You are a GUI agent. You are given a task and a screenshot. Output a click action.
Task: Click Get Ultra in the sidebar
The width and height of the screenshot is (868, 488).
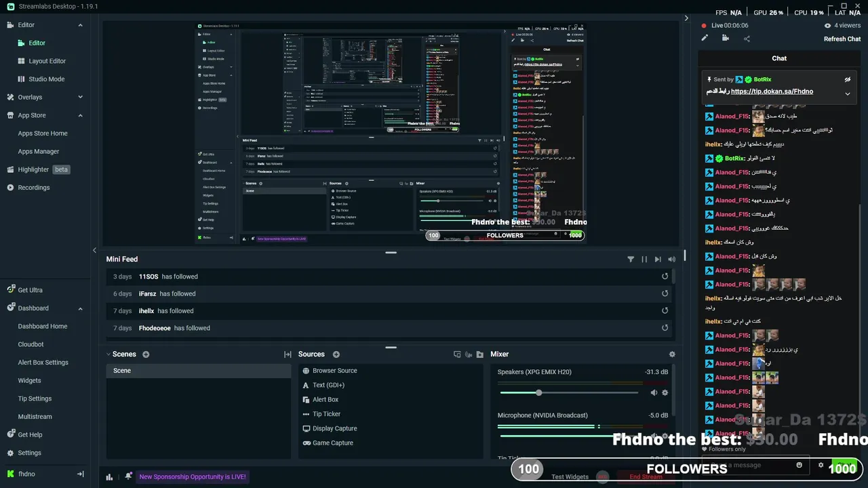click(30, 290)
